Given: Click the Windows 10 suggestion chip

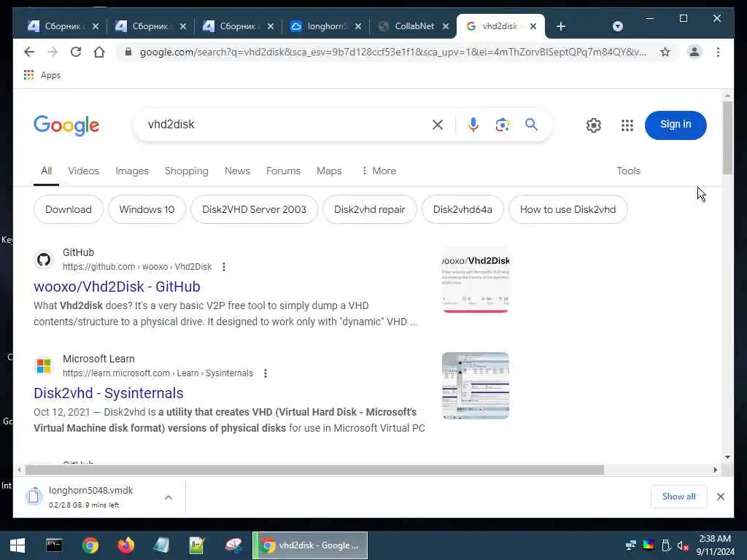Looking at the screenshot, I should click(147, 209).
